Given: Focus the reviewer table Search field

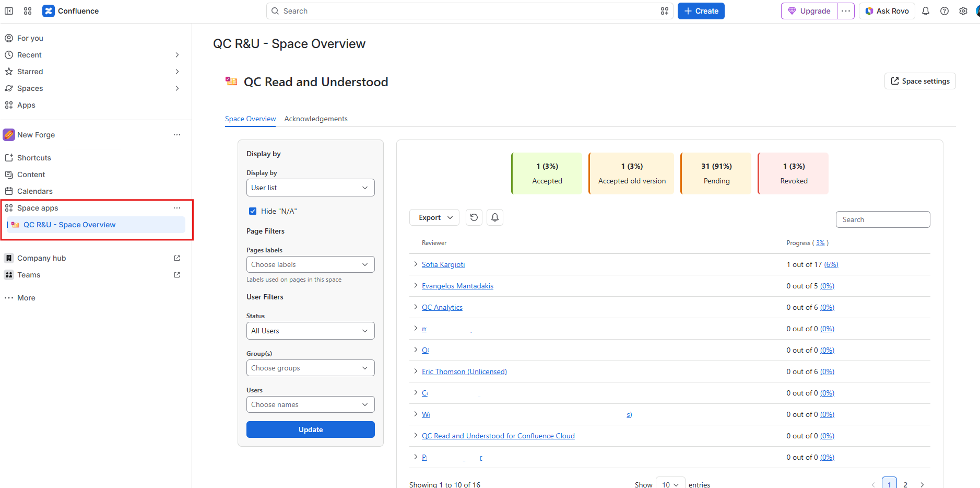Looking at the screenshot, I should coord(883,219).
